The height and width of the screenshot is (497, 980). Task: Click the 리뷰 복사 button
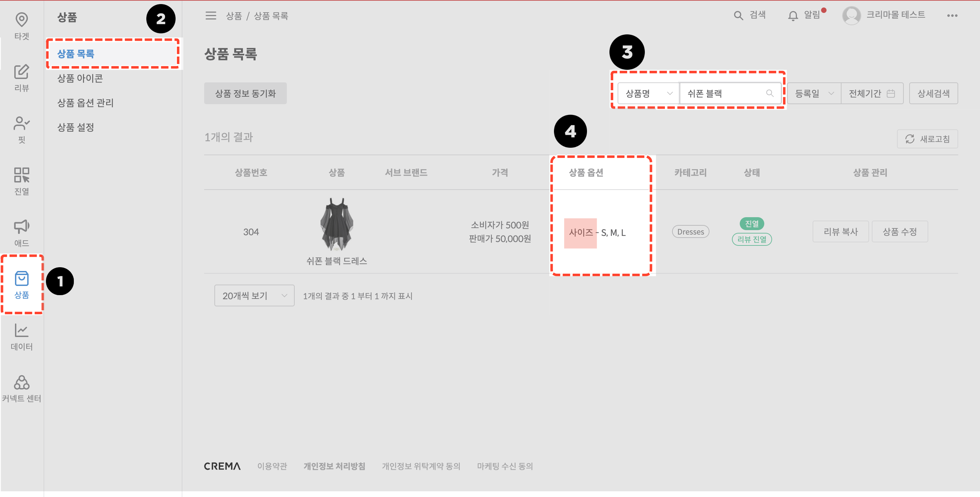(x=841, y=231)
